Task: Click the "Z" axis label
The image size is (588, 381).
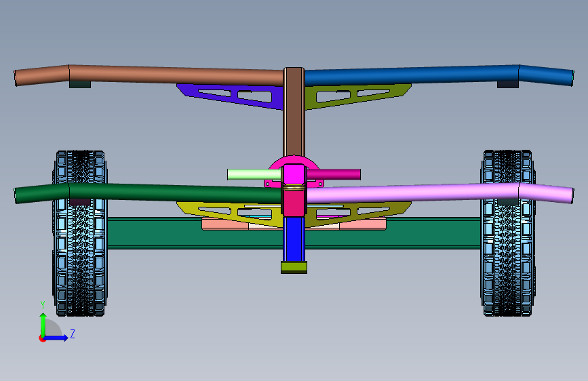Action: [x=73, y=334]
